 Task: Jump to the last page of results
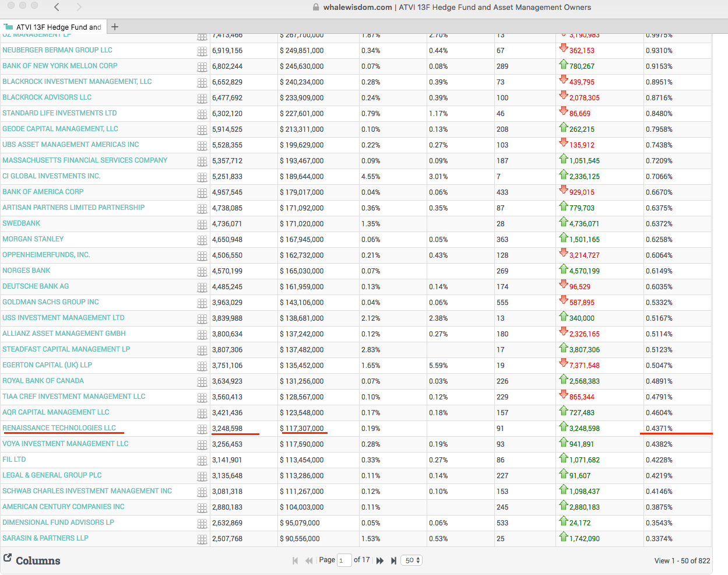(x=393, y=560)
